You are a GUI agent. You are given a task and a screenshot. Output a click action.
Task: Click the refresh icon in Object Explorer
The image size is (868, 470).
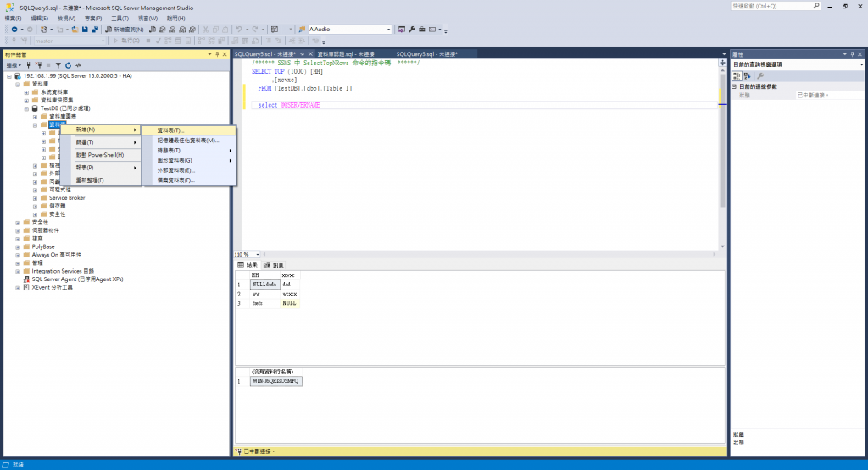68,65
